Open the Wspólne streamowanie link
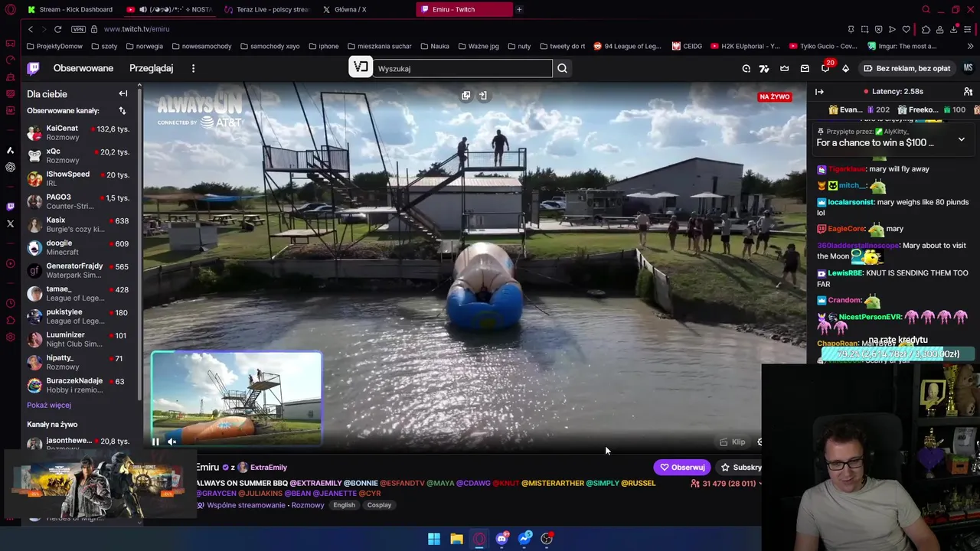Image resolution: width=980 pixels, height=551 pixels. 246,505
